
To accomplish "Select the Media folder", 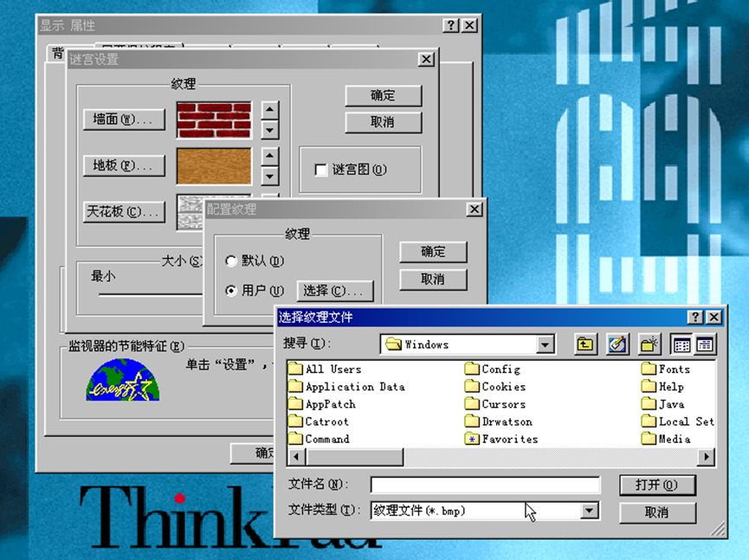I will click(667, 439).
